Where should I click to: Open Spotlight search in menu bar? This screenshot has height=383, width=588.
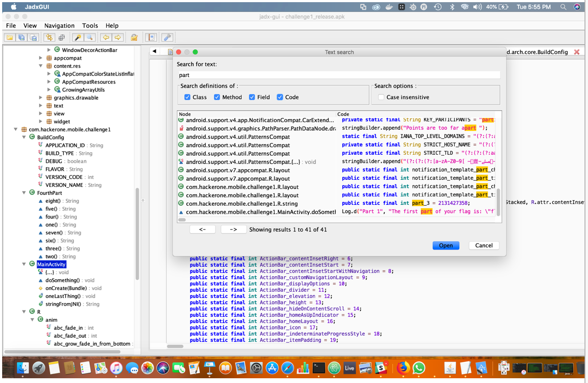pyautogui.click(x=563, y=7)
